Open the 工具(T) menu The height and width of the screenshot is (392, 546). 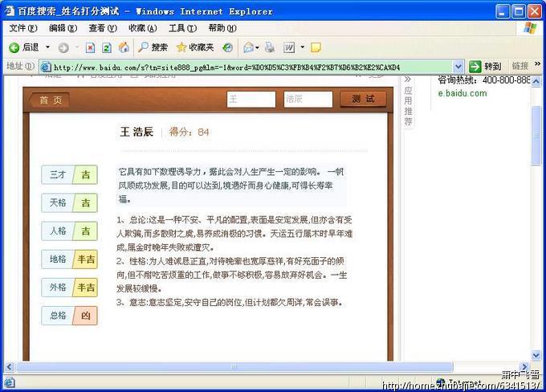click(x=182, y=28)
